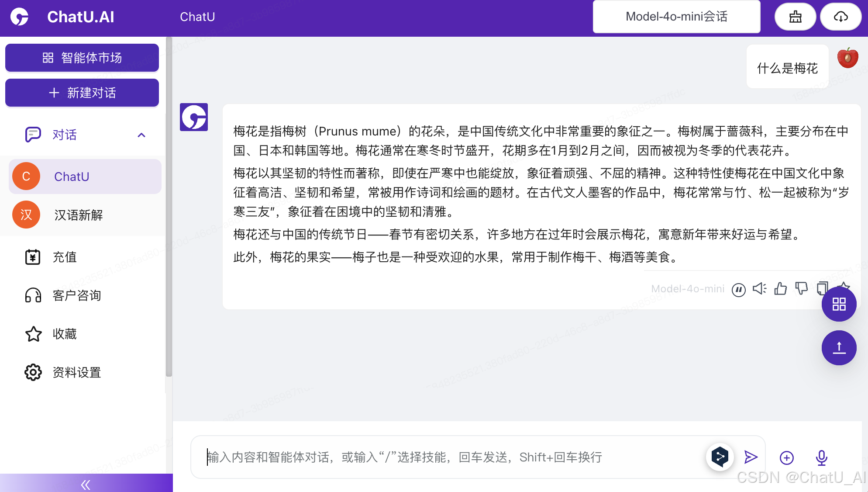Click the 智能体市场 button
Image resolution: width=868 pixels, height=492 pixels.
point(82,58)
